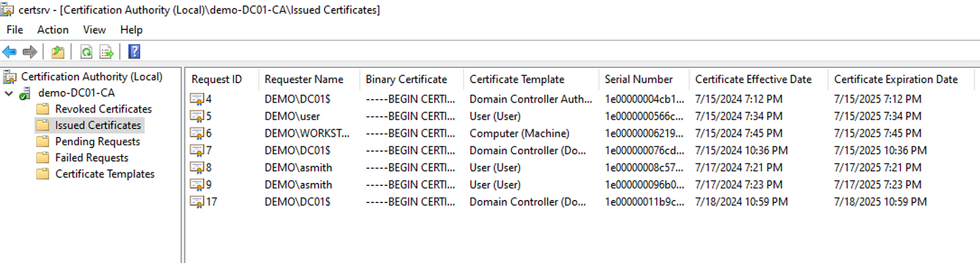Click the Issued Certificates folder icon
This screenshot has width=980, height=263.
[43, 125]
